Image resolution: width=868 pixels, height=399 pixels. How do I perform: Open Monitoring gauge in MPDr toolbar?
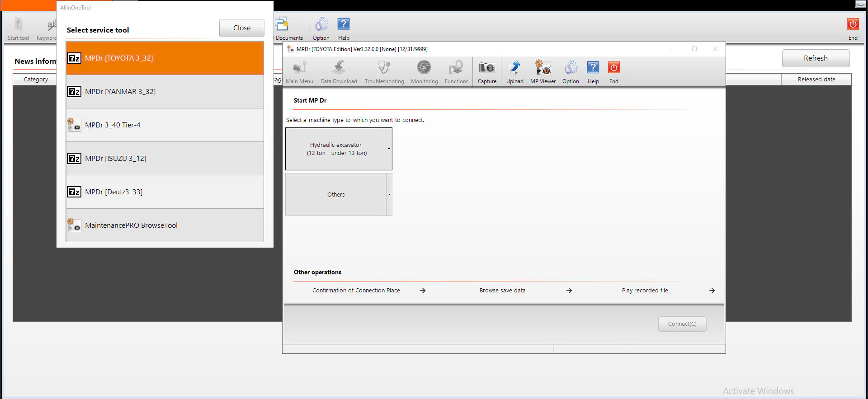[424, 72]
